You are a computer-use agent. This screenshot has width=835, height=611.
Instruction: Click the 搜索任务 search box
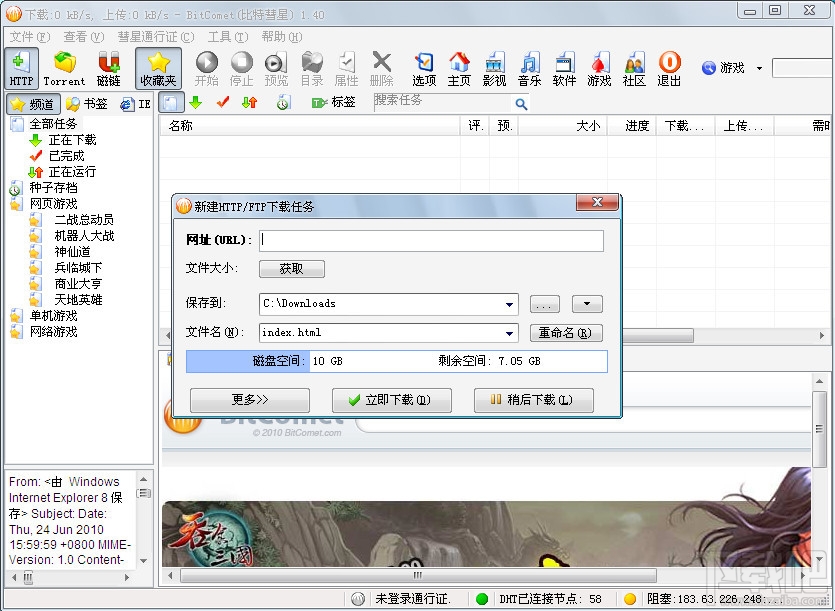tap(443, 102)
